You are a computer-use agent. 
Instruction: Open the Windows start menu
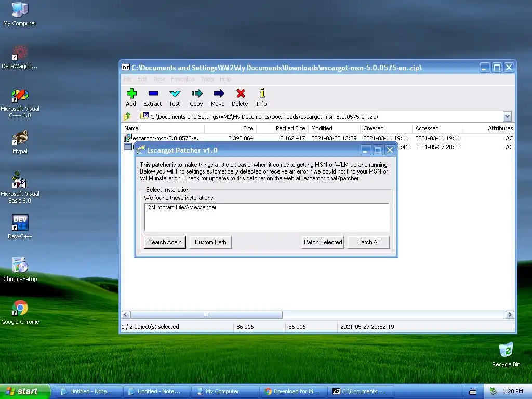[25, 391]
